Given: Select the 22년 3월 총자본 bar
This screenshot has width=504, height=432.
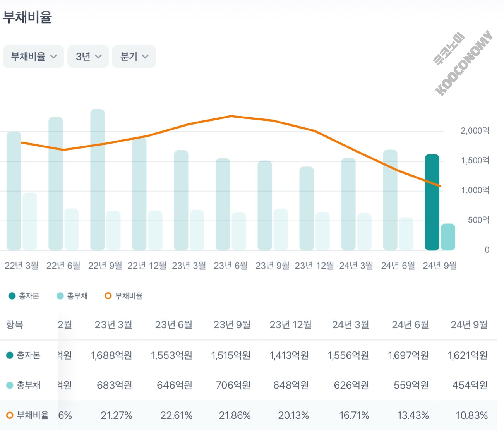Looking at the screenshot, I should pos(14,191).
